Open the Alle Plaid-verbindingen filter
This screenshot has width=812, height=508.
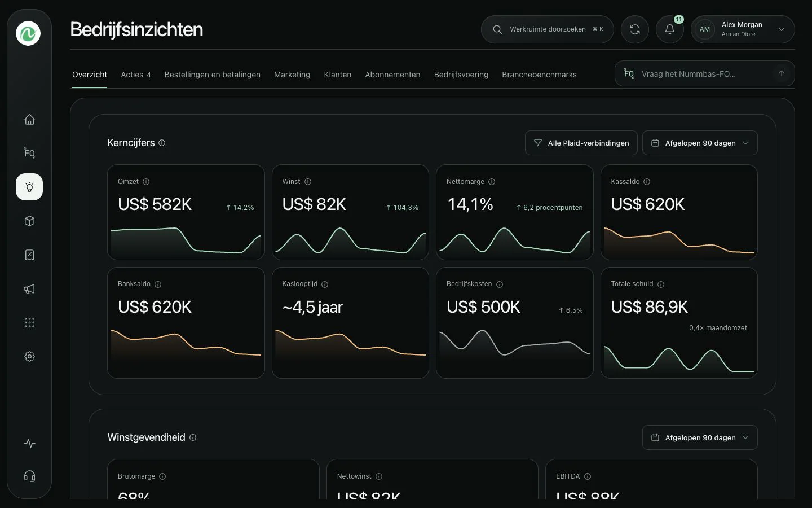coord(581,143)
